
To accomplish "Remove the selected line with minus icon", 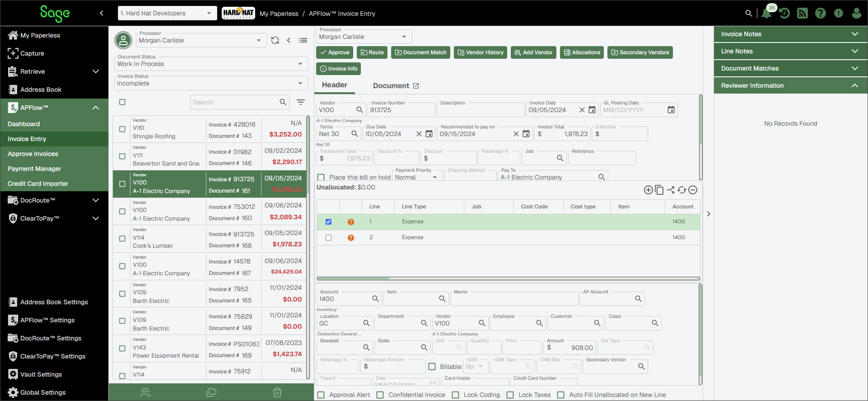I will tap(693, 190).
